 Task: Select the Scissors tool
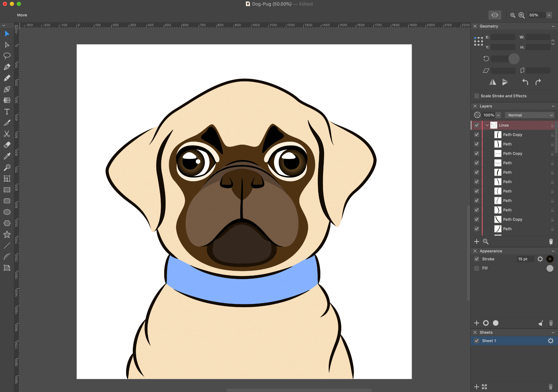pos(7,134)
